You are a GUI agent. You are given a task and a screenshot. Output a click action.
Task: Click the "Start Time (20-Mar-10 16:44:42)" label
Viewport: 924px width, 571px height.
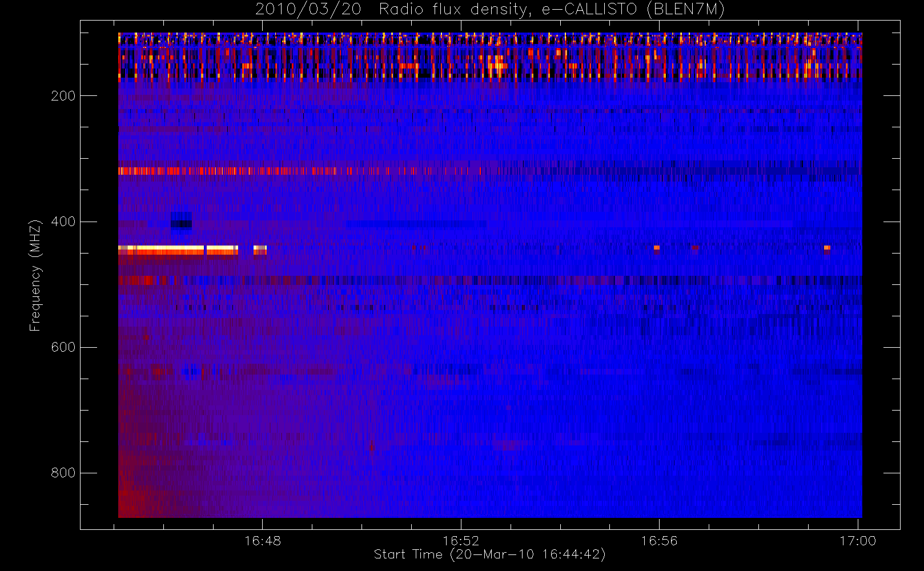click(489, 554)
